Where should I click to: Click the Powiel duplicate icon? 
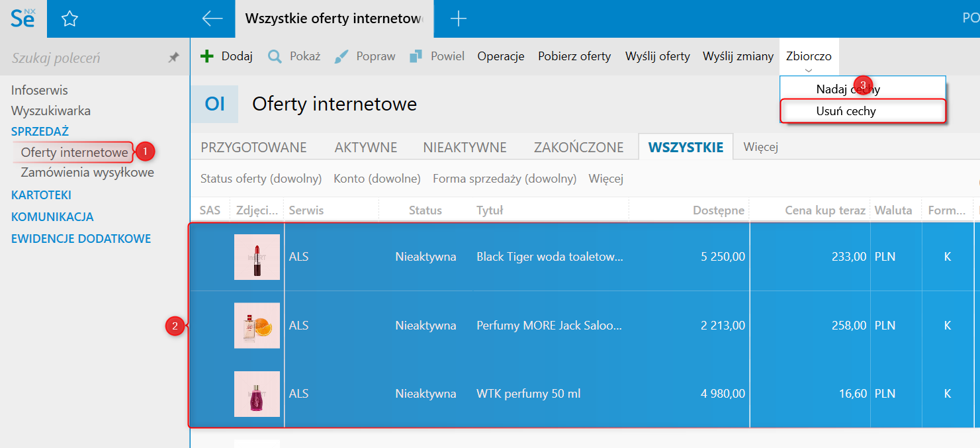coord(416,56)
